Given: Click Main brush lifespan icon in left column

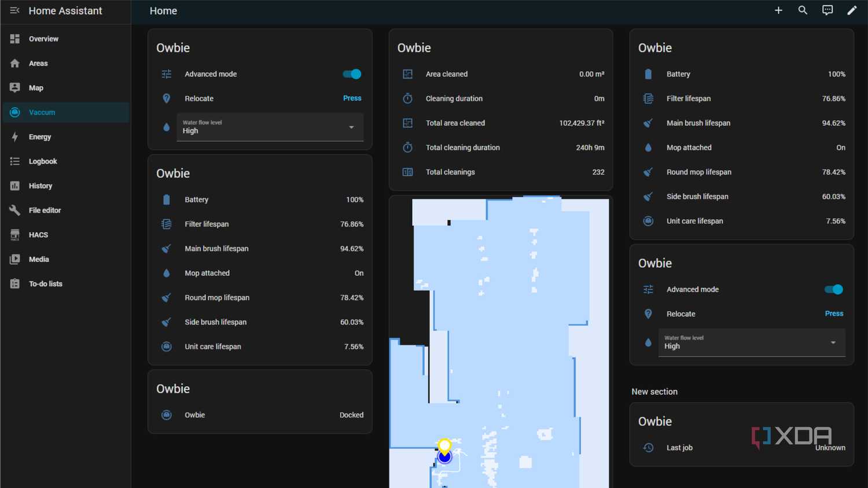Looking at the screenshot, I should [167, 249].
